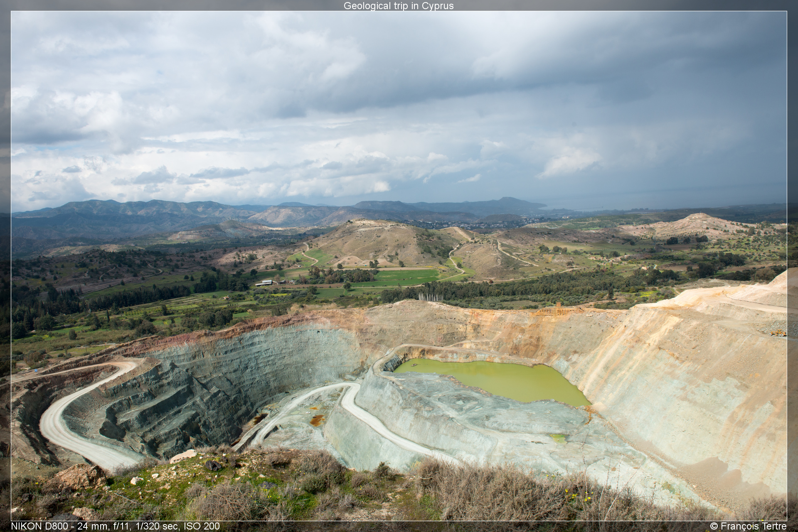Click the 'NIKON D800 - 24 mm' EXIF caption
The image size is (798, 532).
[115, 526]
